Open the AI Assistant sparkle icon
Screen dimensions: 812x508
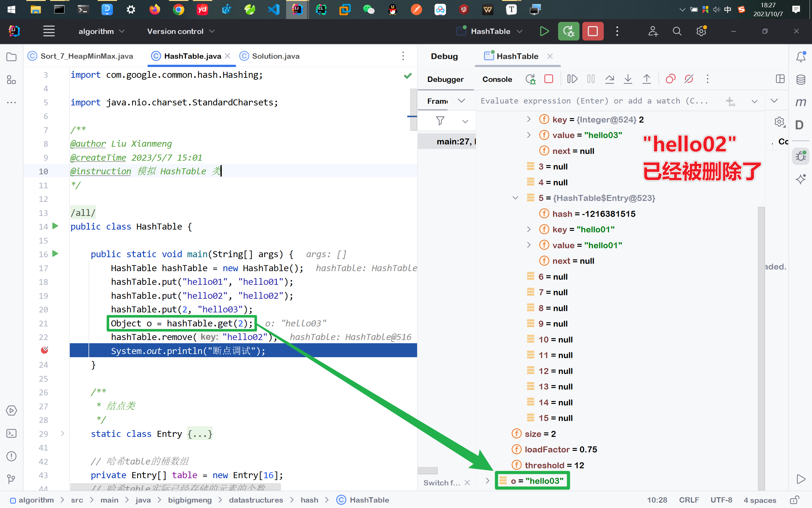pos(801,179)
